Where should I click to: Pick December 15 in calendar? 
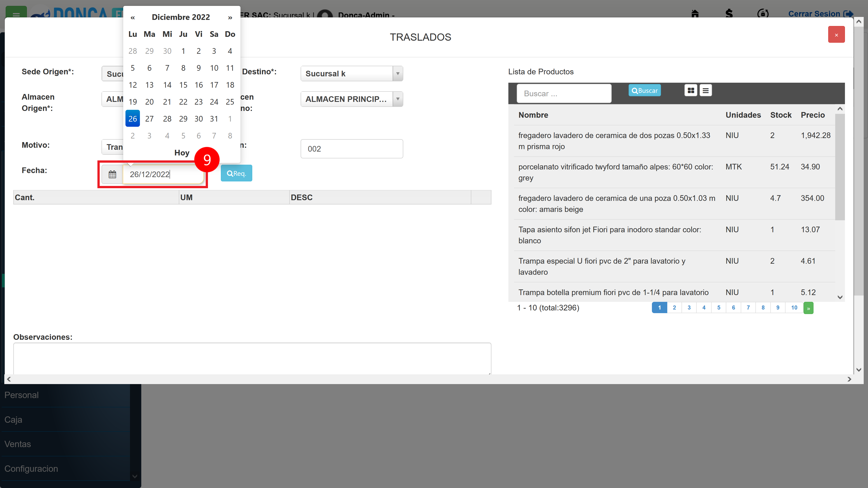(183, 85)
